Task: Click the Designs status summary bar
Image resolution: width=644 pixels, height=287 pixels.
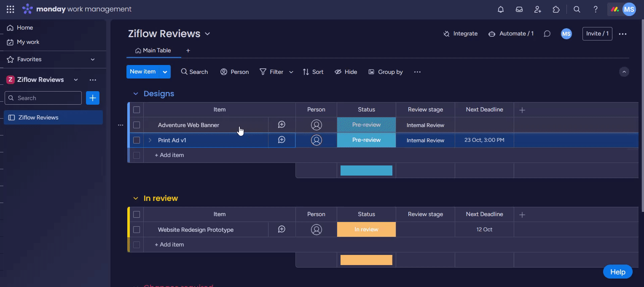Action: 366,171
